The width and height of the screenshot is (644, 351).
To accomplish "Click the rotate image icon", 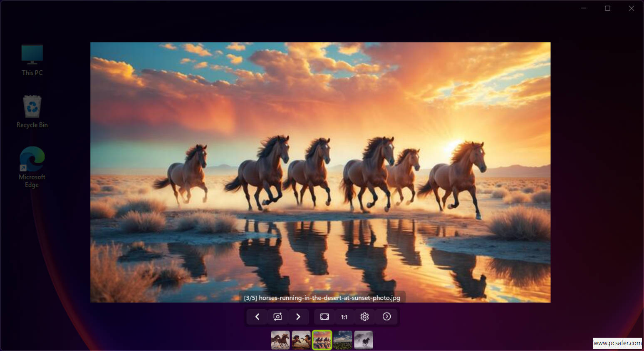I will [277, 317].
